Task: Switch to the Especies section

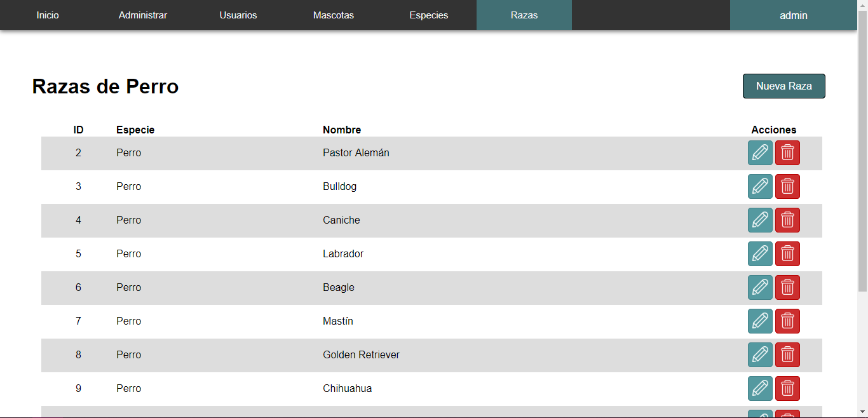Action: 429,15
